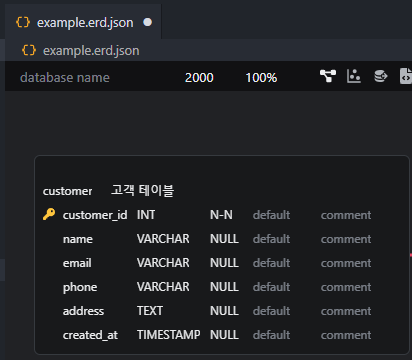Edit the table comment 고객 테이블
This screenshot has width=412, height=360.
click(142, 190)
